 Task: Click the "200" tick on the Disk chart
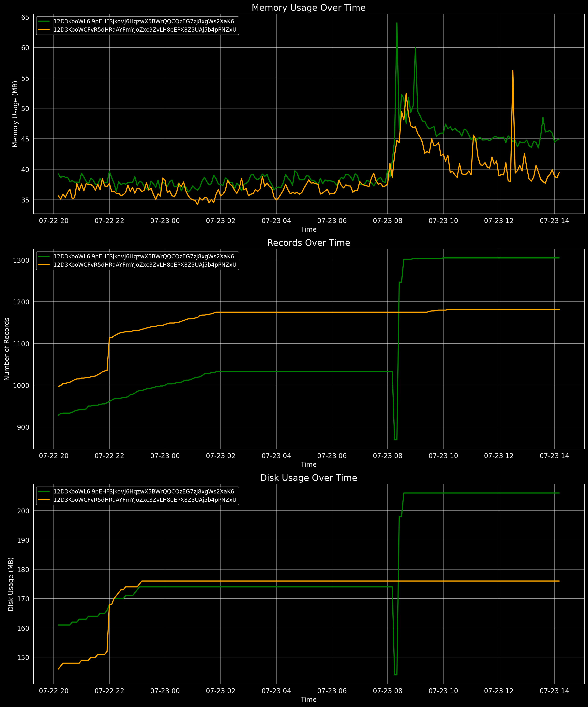[x=23, y=511]
